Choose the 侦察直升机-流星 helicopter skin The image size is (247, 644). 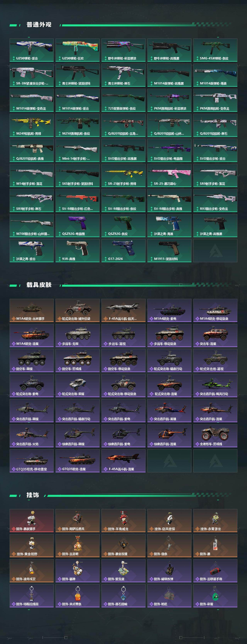coord(169,436)
